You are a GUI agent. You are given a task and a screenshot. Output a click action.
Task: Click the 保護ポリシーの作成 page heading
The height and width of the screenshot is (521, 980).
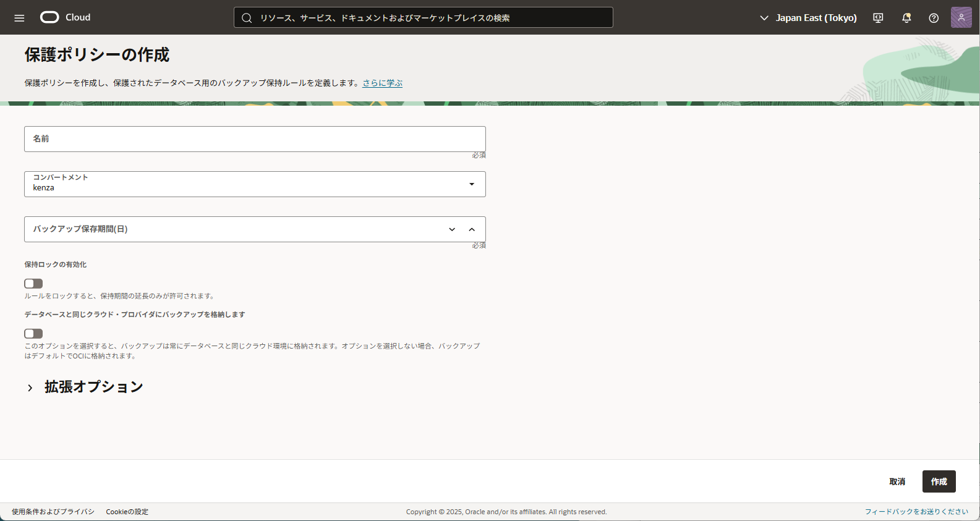[x=97, y=55]
